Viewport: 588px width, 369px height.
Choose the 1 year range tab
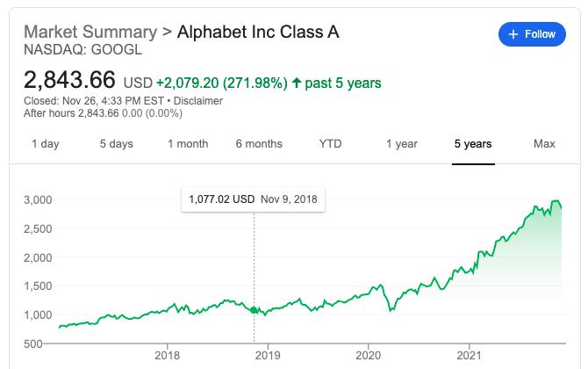(x=402, y=144)
